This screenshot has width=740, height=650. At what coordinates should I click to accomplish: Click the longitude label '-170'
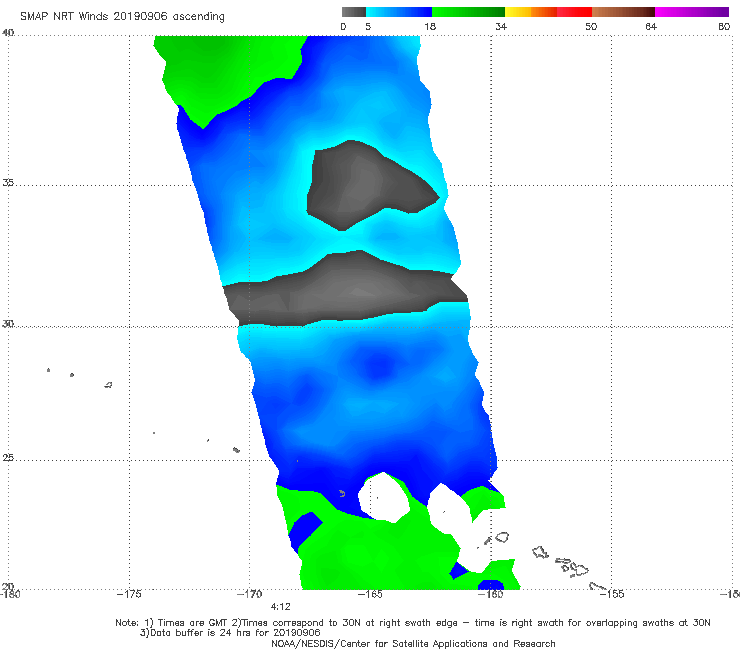coord(249,594)
